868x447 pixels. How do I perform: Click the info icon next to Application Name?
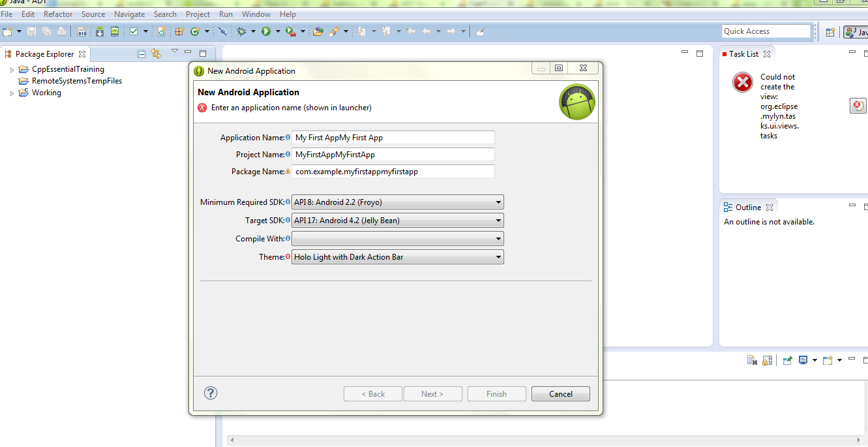pyautogui.click(x=288, y=138)
